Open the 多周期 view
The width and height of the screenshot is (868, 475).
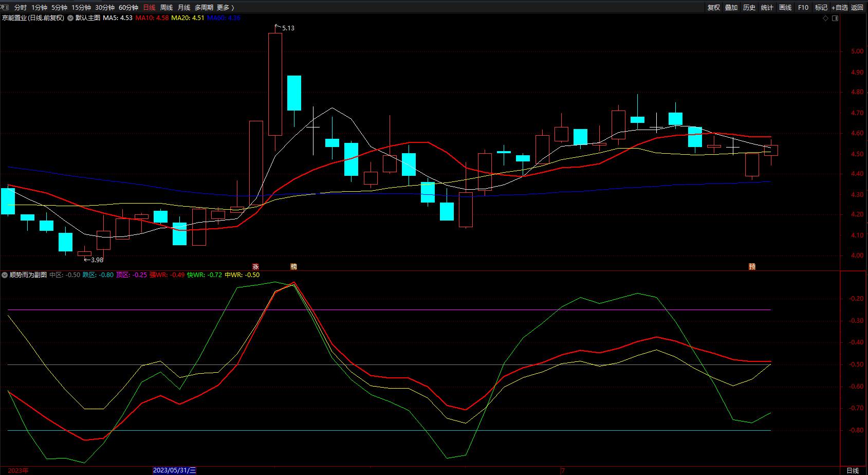point(204,7)
